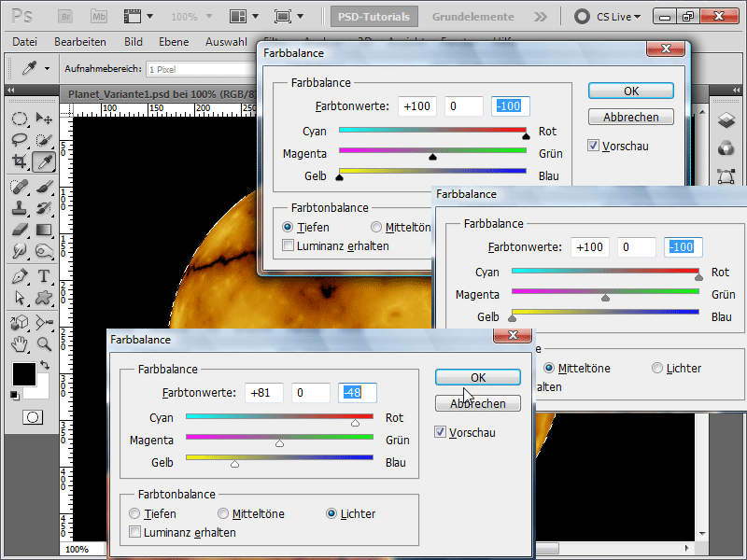
Task: Toggle Quick Mask mode
Action: coord(33,417)
